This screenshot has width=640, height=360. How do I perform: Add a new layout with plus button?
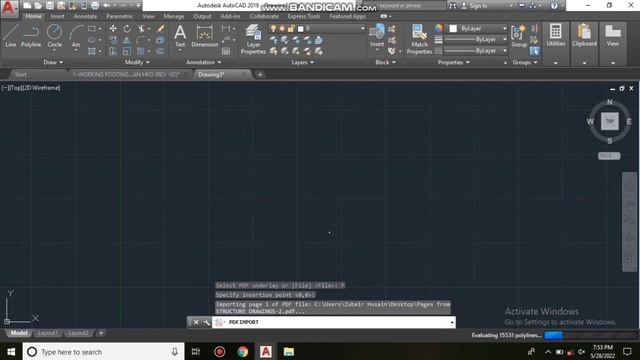[x=101, y=333]
